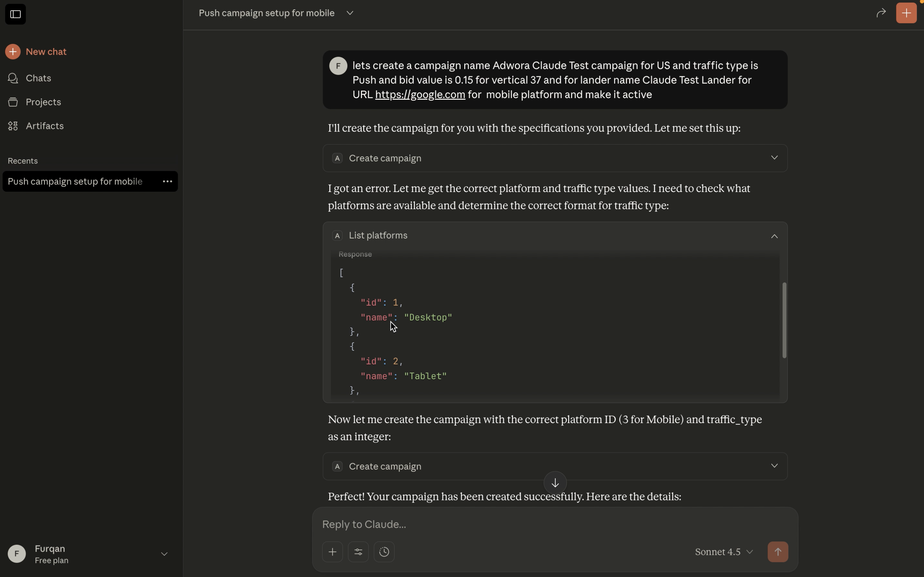Open the Artifacts section
924x577 pixels.
tap(44, 126)
